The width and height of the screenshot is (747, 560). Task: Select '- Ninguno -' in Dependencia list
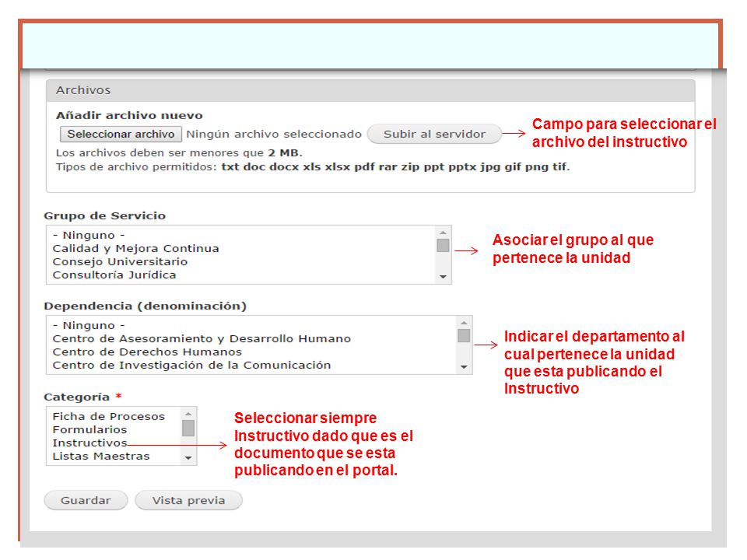point(251,326)
